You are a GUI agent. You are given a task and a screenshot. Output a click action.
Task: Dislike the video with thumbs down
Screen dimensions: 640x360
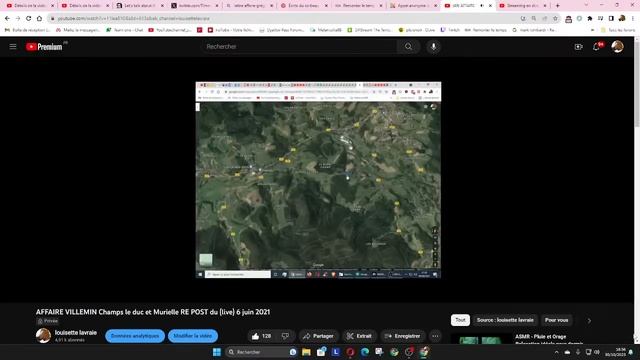[x=285, y=336]
